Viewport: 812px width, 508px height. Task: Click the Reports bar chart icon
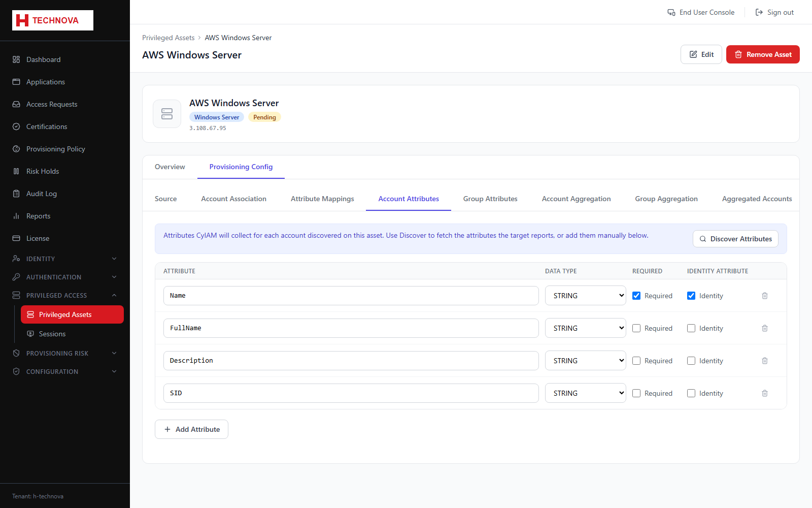tap(16, 216)
